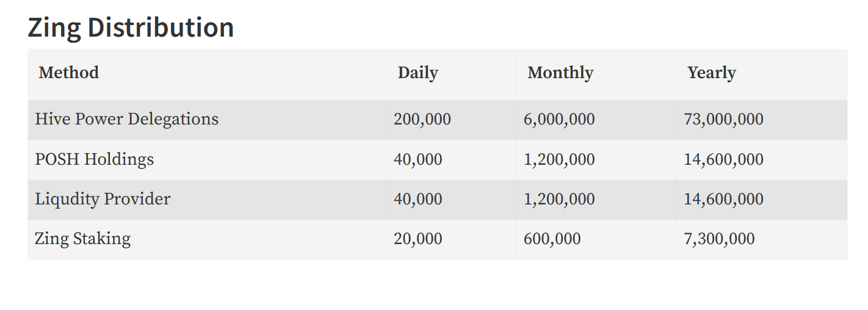Click POSH Holdings yearly value 14,600,000
Viewport: 868px width, 310px height.
point(724,160)
